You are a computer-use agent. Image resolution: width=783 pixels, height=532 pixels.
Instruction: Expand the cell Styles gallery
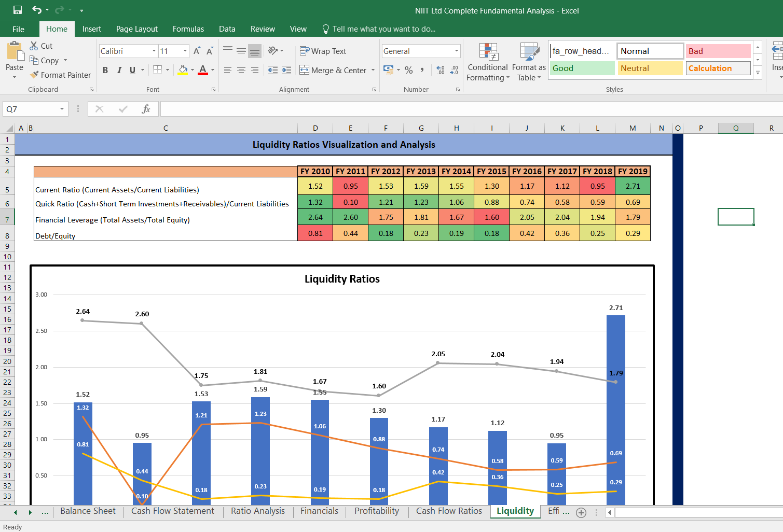(x=758, y=73)
